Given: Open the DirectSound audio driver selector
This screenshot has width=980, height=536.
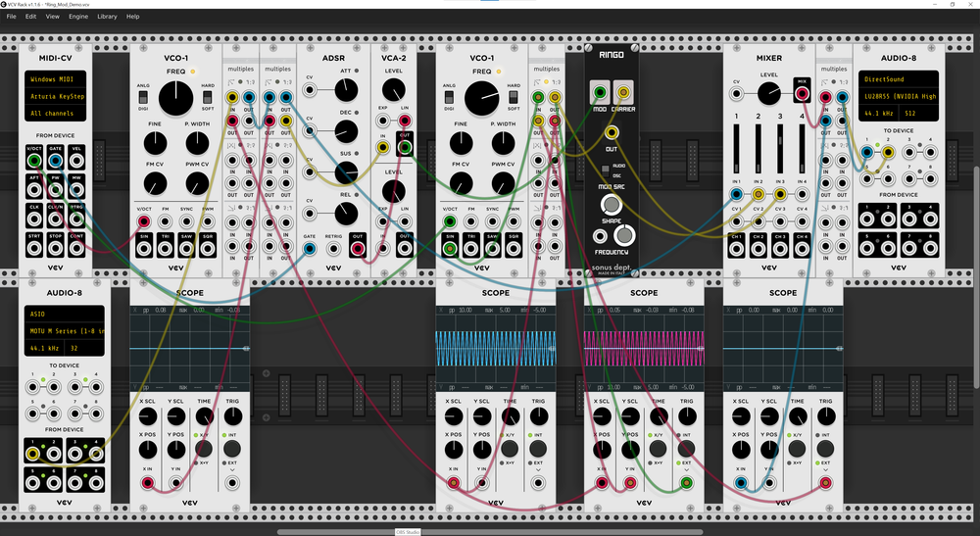Looking at the screenshot, I should pyautogui.click(x=898, y=79).
